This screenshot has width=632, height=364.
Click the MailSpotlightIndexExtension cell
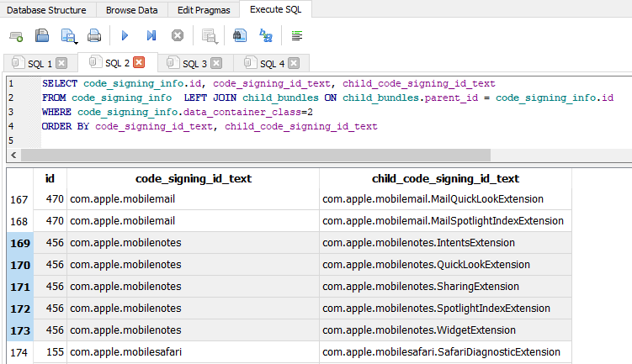pos(445,221)
